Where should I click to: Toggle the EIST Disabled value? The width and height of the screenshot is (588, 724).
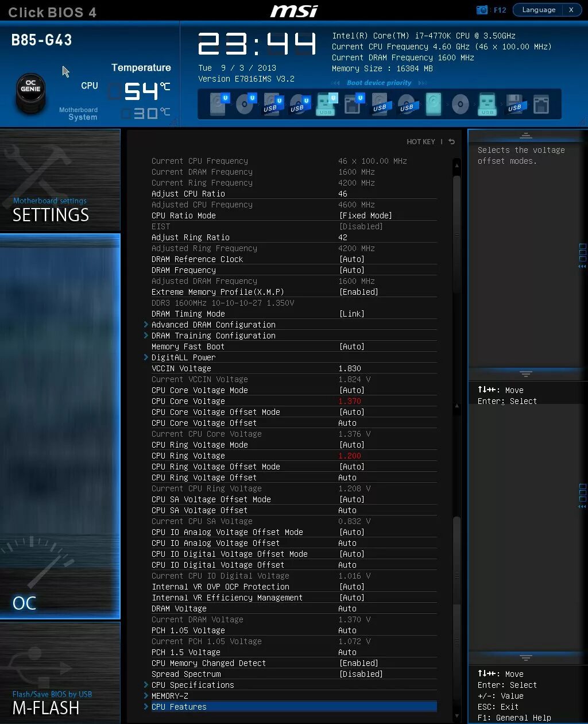pos(361,226)
